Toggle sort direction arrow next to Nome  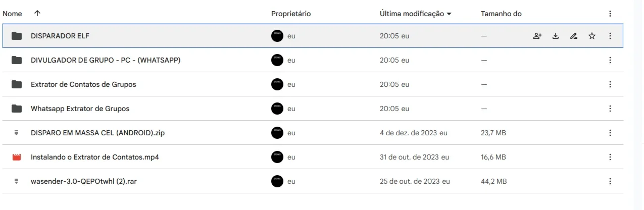click(x=37, y=14)
